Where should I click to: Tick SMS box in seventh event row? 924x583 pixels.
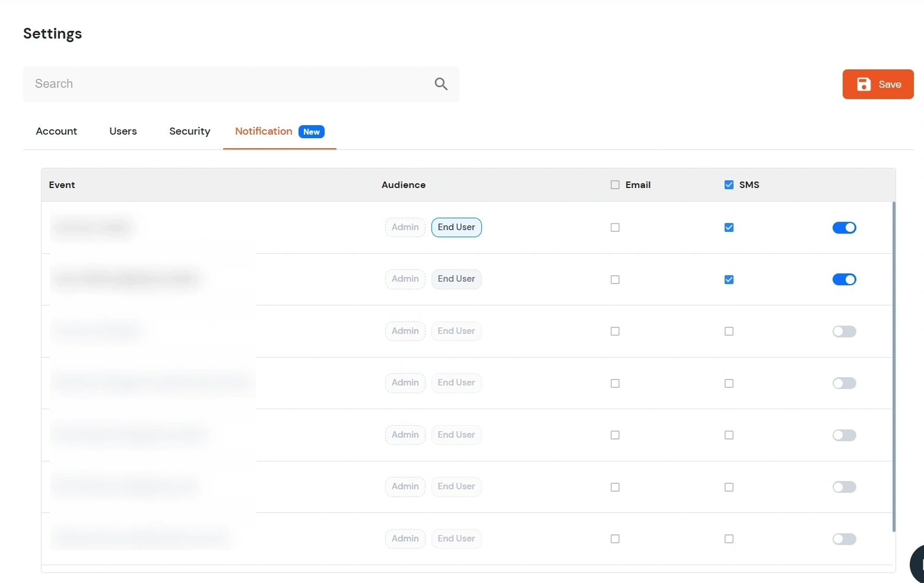tap(729, 539)
